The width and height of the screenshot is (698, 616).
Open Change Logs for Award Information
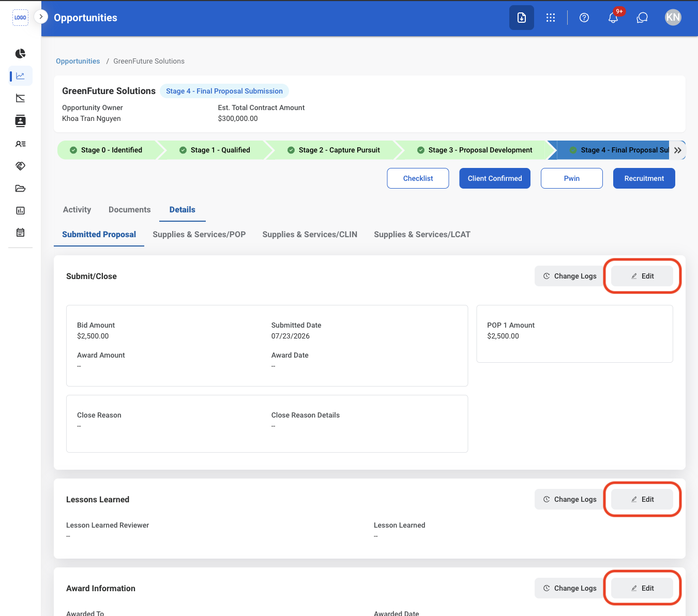[570, 588]
